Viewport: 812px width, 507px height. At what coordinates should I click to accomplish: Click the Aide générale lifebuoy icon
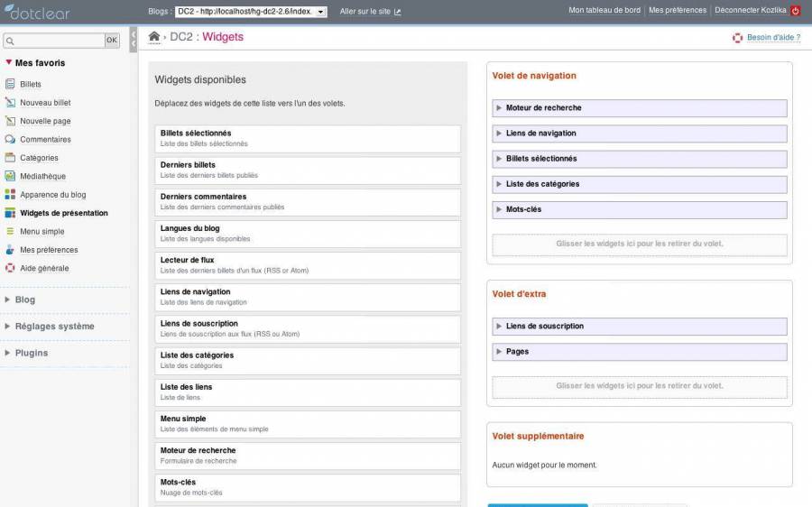11,268
